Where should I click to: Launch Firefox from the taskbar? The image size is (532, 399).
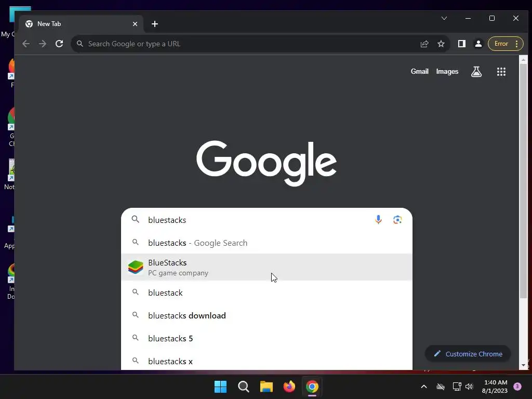pos(289,387)
